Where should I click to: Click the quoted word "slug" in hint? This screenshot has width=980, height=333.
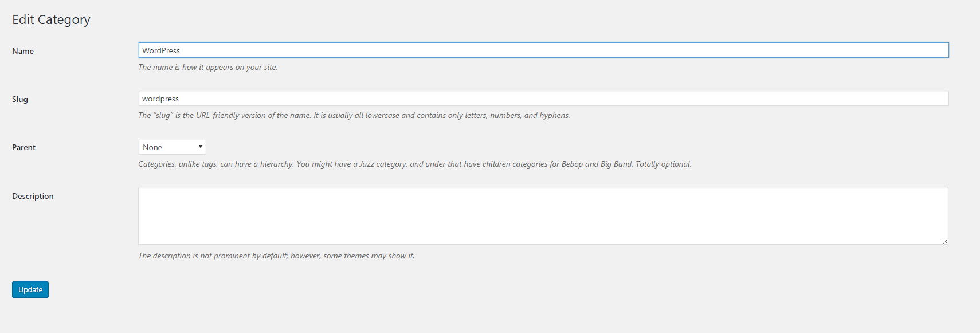pyautogui.click(x=163, y=115)
